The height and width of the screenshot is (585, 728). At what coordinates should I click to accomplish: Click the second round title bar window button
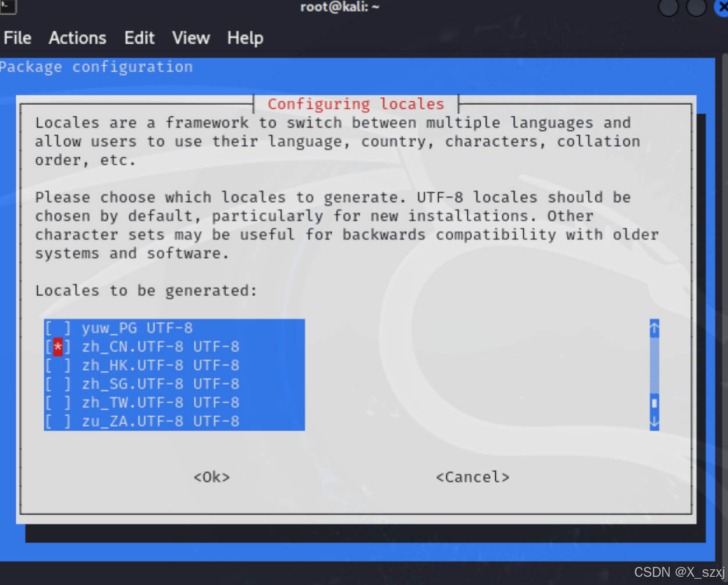coord(696,7)
